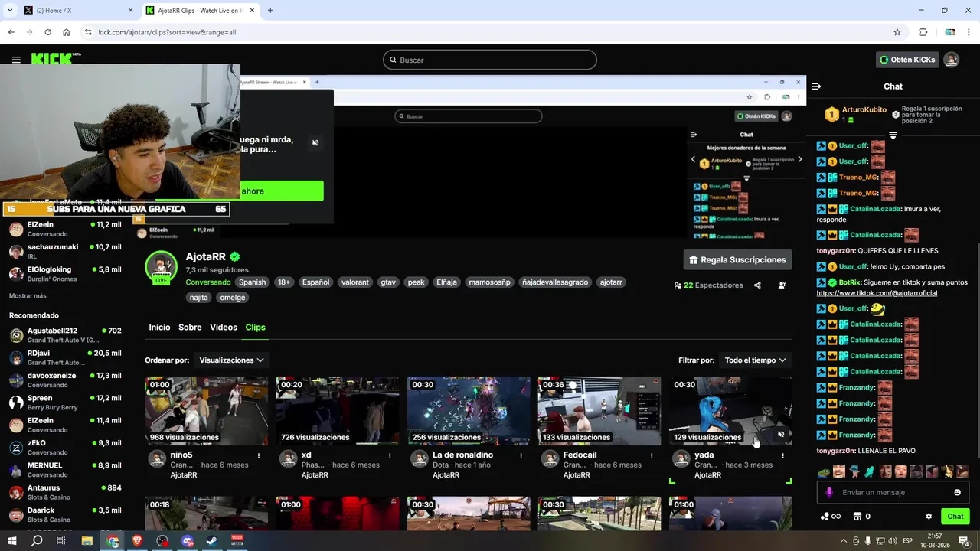Screen dimensions: 980x551
Task: Play the niño5 clip thumbnail
Action: [207, 411]
